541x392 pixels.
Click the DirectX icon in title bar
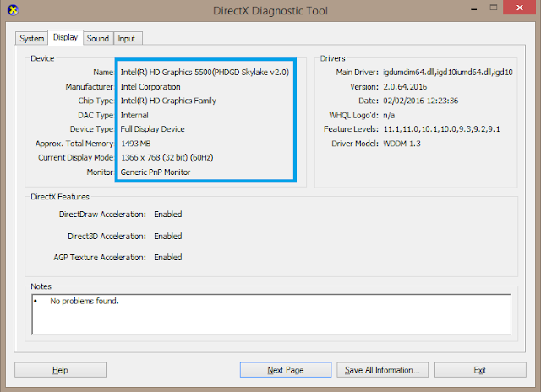(13, 10)
